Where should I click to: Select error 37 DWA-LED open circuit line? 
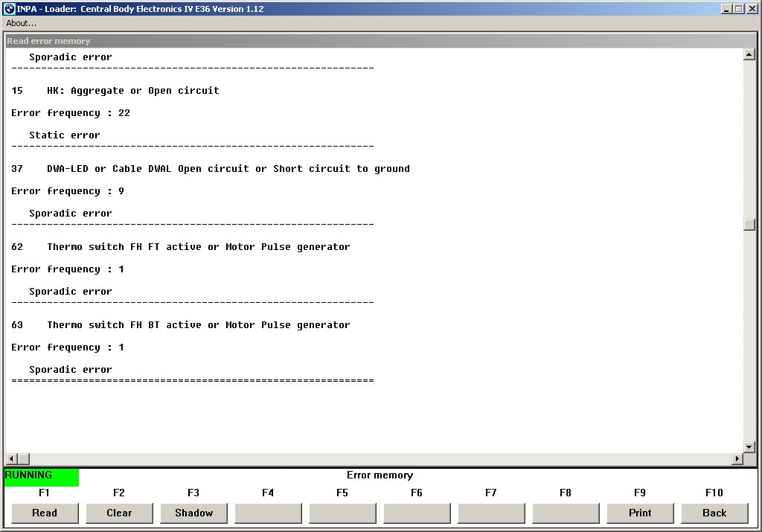pos(211,169)
